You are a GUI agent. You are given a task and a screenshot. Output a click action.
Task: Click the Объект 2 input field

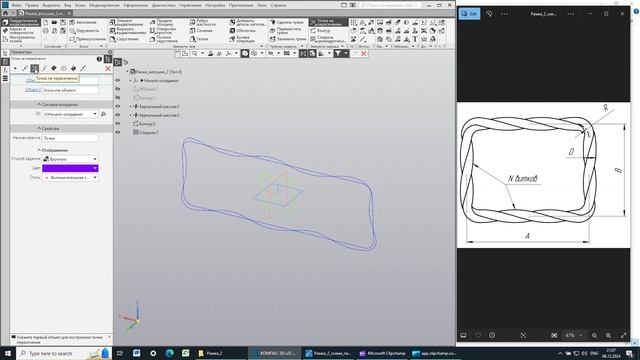[x=70, y=90]
